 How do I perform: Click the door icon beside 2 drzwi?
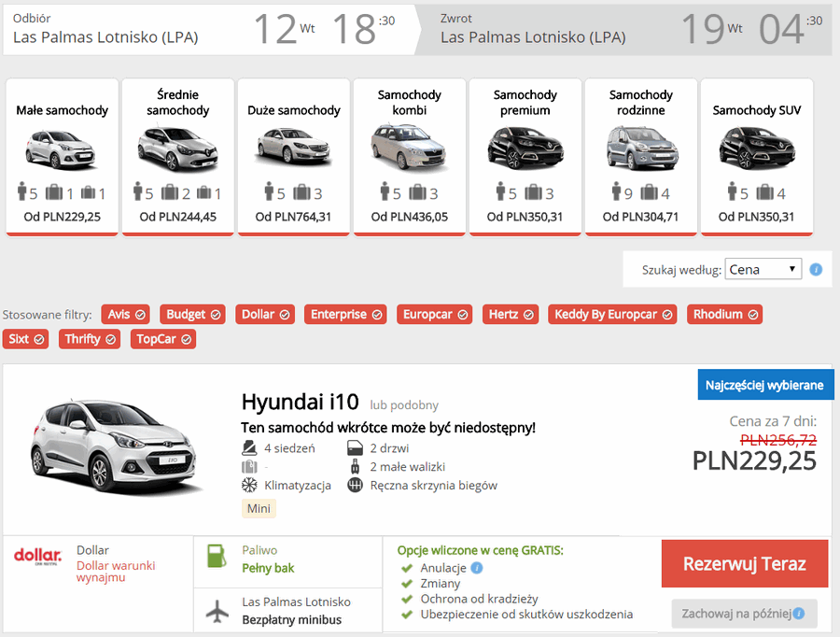(356, 447)
